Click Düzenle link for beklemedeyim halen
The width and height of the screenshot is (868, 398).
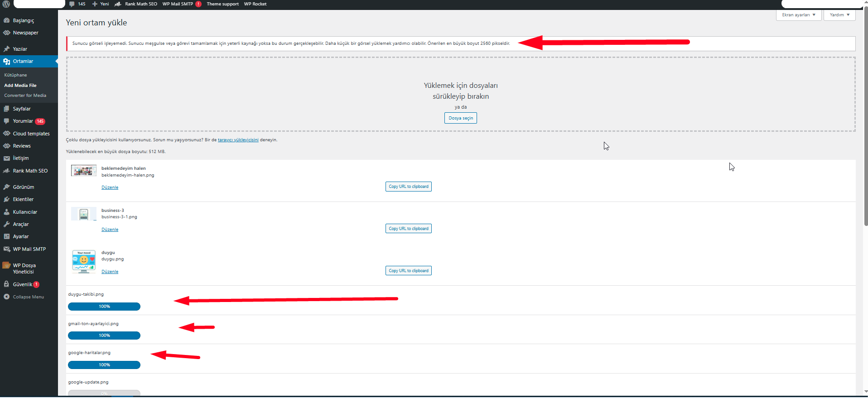tap(110, 187)
